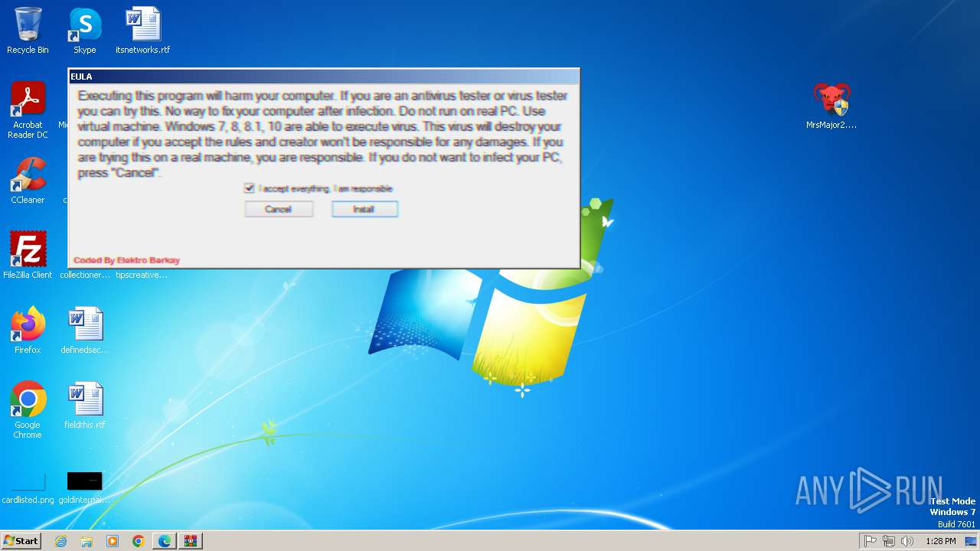The width and height of the screenshot is (980, 551).
Task: Open the Skype desktop shortcut
Action: 85,31
